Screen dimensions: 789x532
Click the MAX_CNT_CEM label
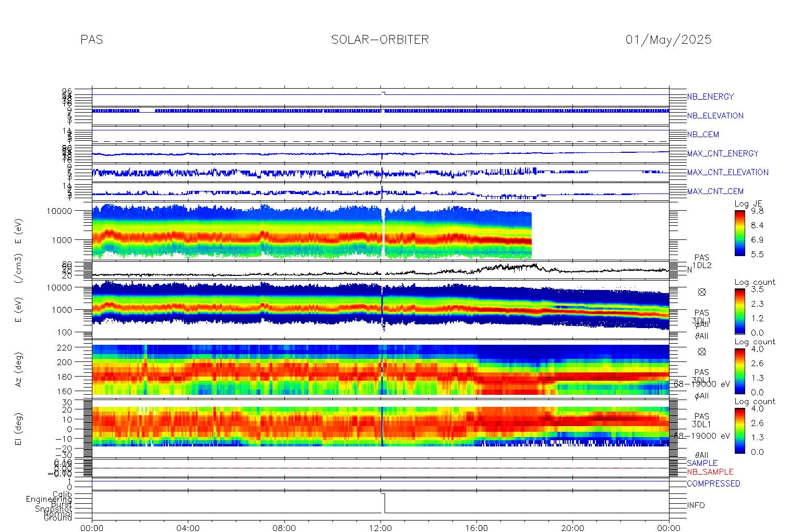715,191
